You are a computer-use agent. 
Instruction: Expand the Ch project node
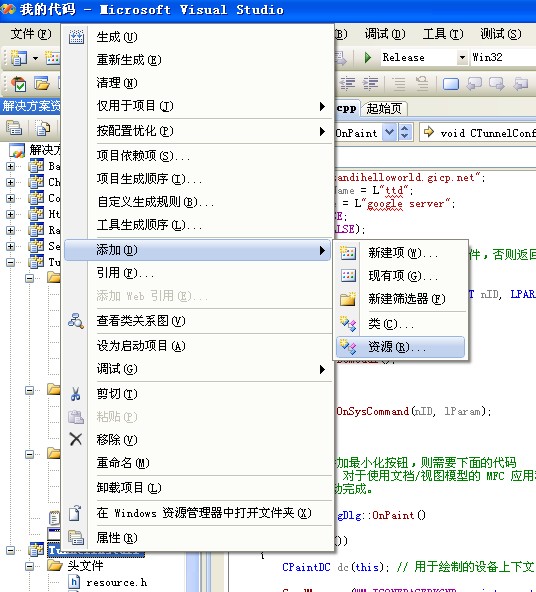11,182
